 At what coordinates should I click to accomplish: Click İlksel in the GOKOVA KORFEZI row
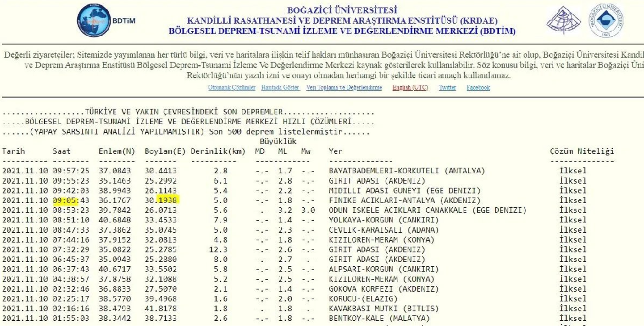click(572, 289)
